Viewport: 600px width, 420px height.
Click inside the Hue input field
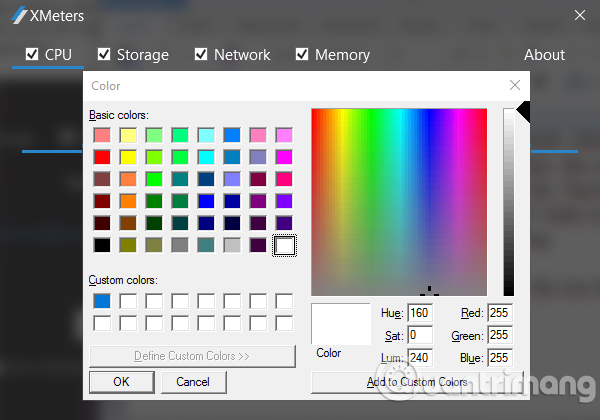tap(420, 313)
